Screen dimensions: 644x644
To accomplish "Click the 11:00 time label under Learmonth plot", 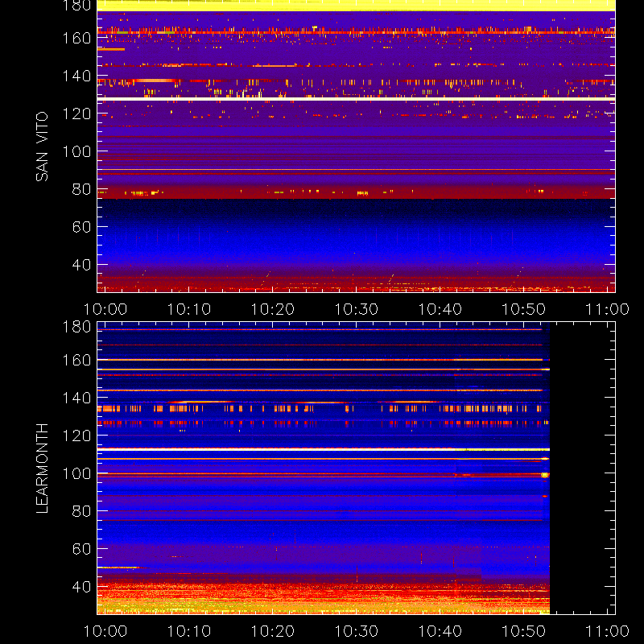I will pos(608,631).
